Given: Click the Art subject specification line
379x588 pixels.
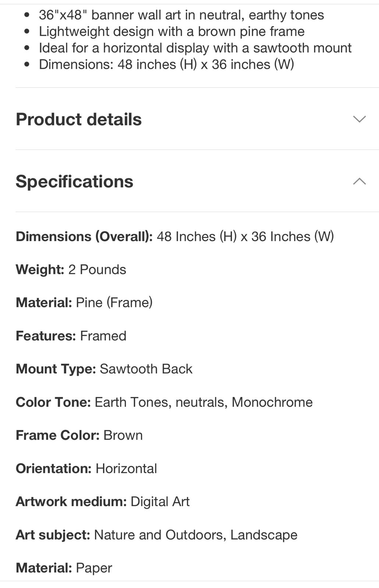Looking at the screenshot, I should (156, 535).
